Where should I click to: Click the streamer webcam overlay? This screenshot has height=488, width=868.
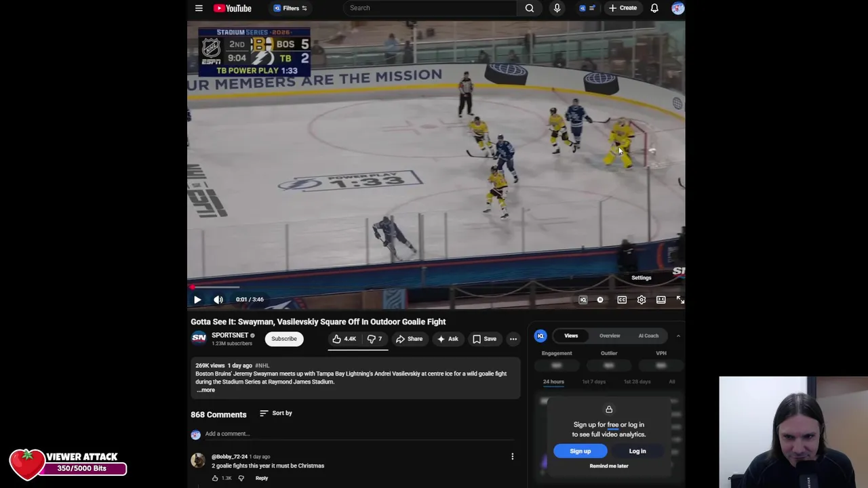pos(793,432)
